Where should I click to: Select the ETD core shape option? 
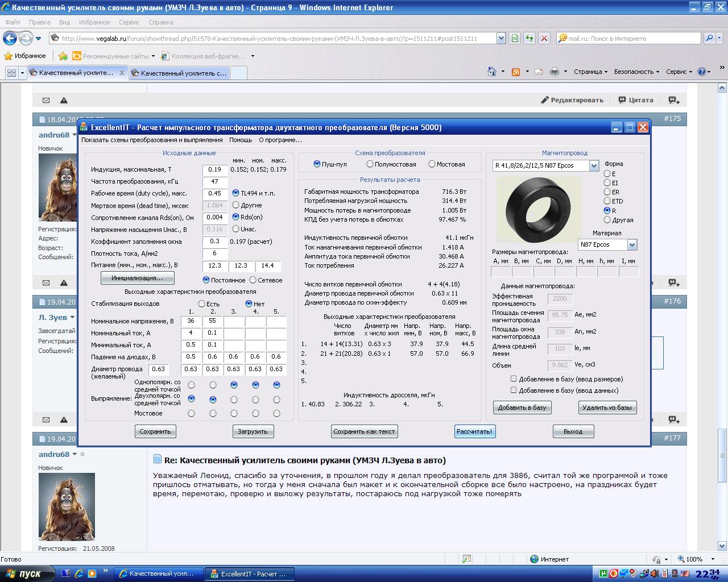(607, 201)
